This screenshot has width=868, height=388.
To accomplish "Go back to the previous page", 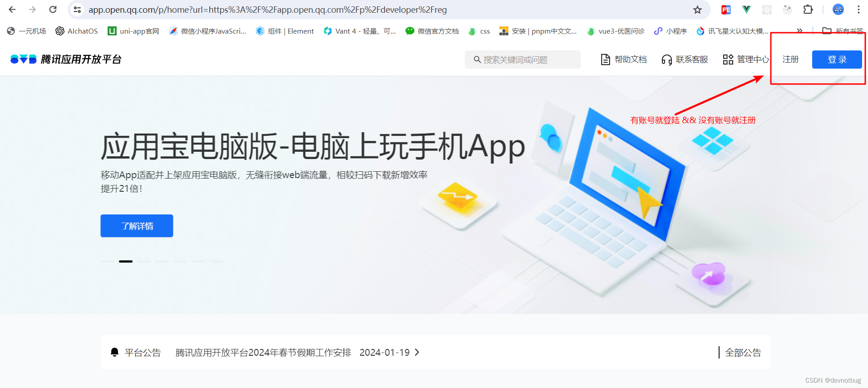I will pos(12,10).
